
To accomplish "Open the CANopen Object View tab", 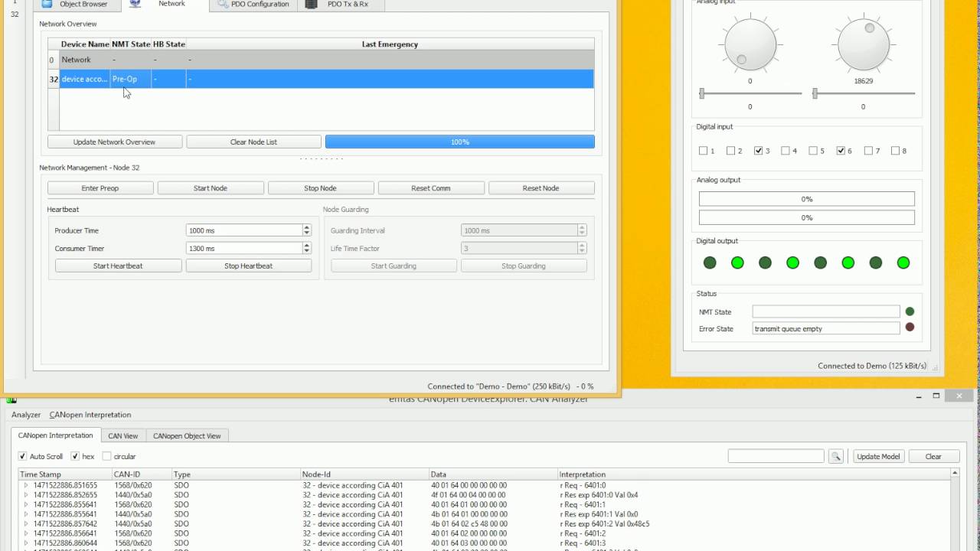I will coord(187,435).
